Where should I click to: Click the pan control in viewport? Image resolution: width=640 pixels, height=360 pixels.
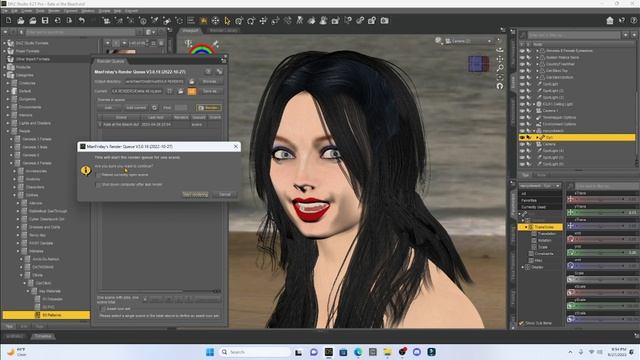click(x=500, y=59)
